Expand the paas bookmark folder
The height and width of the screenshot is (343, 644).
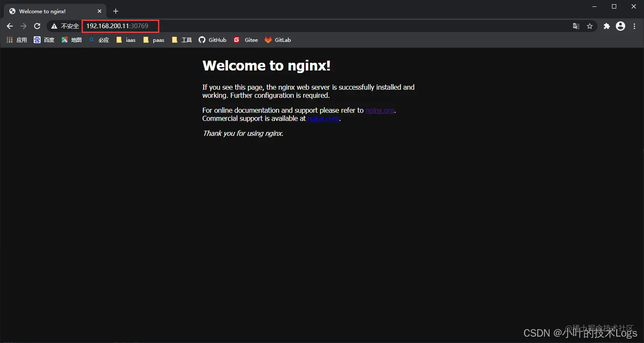(x=154, y=40)
